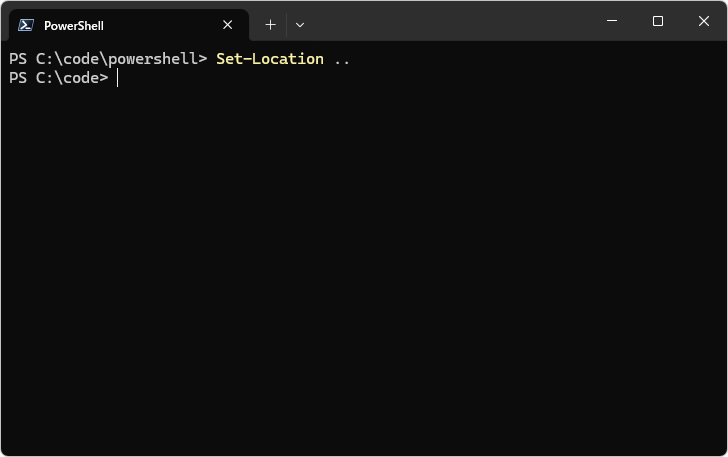Click the Set-Location command text
The width and height of the screenshot is (728, 457).
tap(270, 59)
